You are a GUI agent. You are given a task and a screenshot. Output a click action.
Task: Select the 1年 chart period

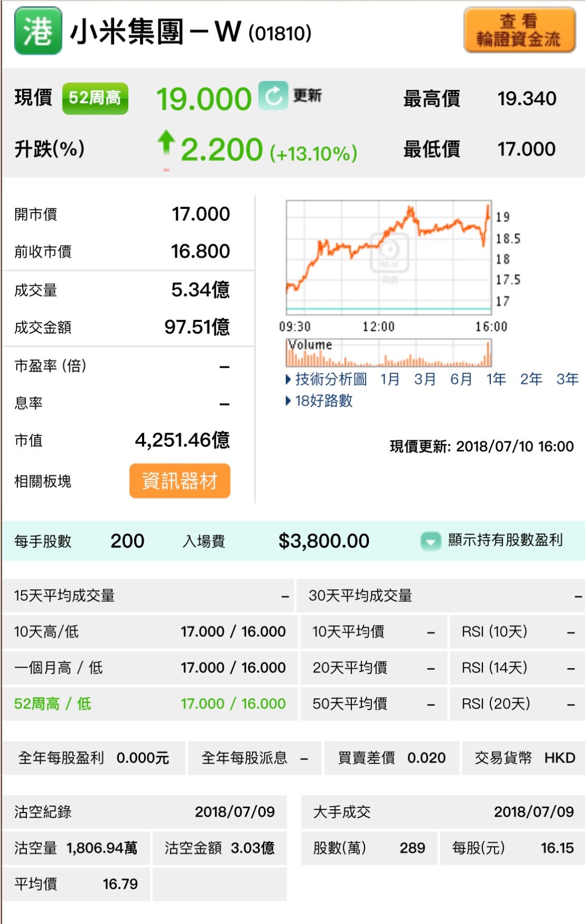[x=496, y=379]
